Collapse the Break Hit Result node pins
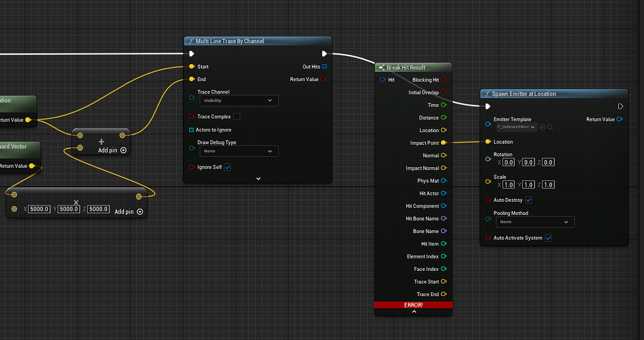 pyautogui.click(x=413, y=312)
